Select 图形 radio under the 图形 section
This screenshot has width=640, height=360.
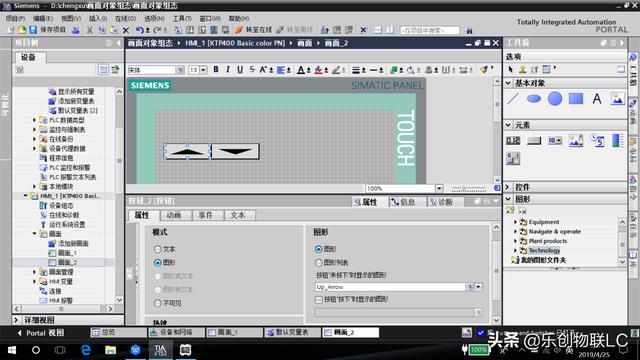point(319,249)
